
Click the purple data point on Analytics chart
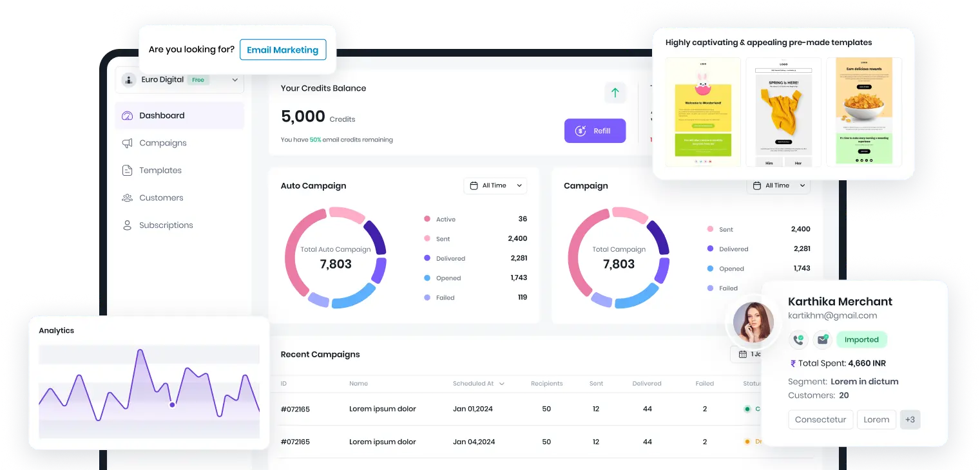[172, 405]
